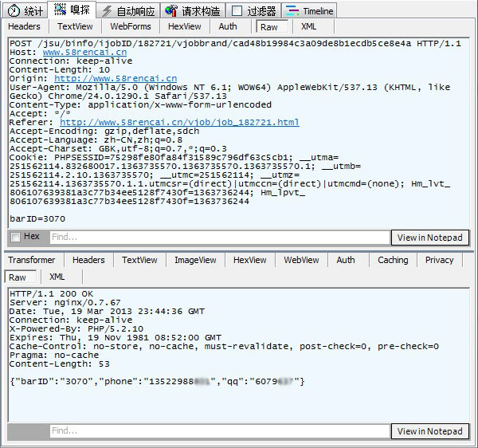
Task: Click the Expires response header line
Action: 116,338
